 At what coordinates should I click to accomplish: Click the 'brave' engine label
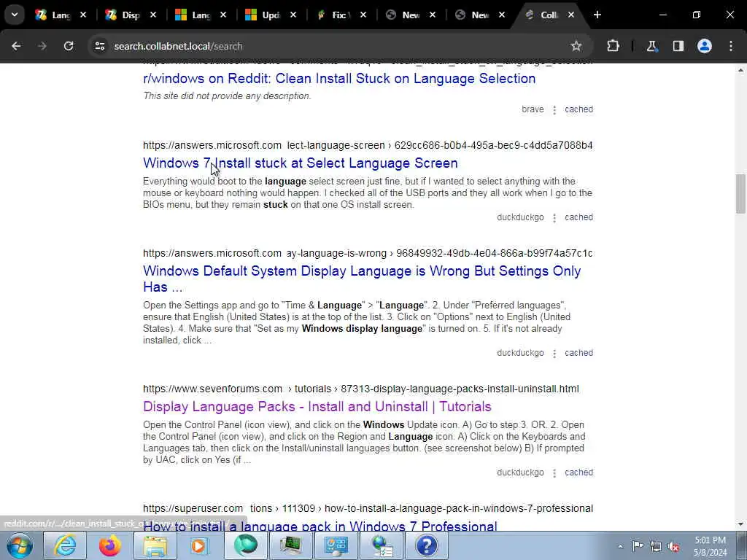533,109
